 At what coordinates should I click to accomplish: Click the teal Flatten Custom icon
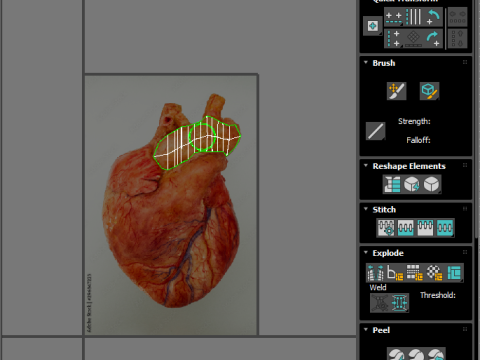pyautogui.click(x=454, y=273)
